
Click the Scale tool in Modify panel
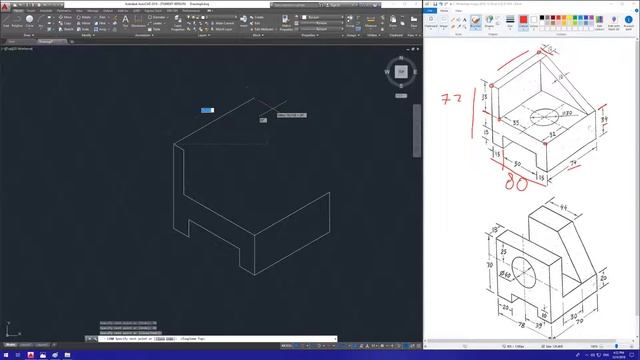(83, 29)
